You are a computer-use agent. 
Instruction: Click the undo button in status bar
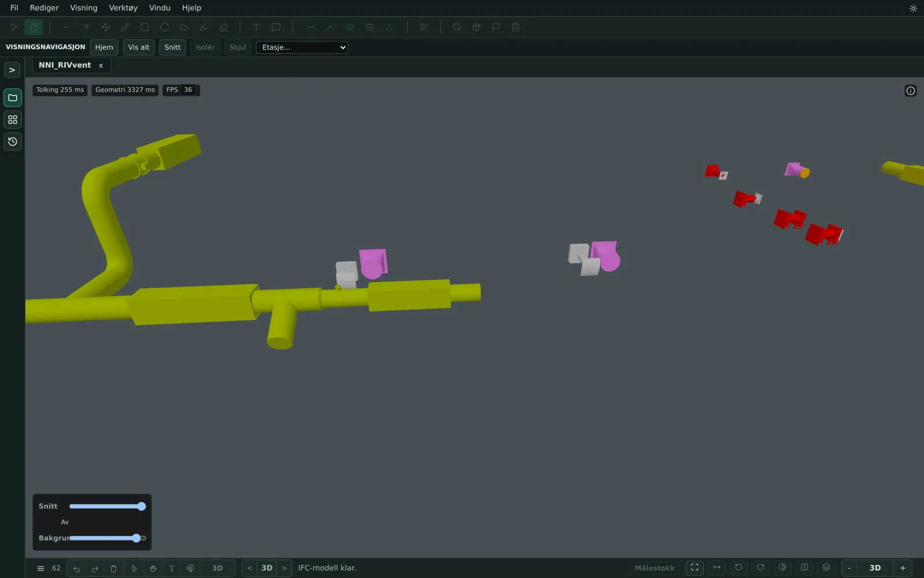76,568
